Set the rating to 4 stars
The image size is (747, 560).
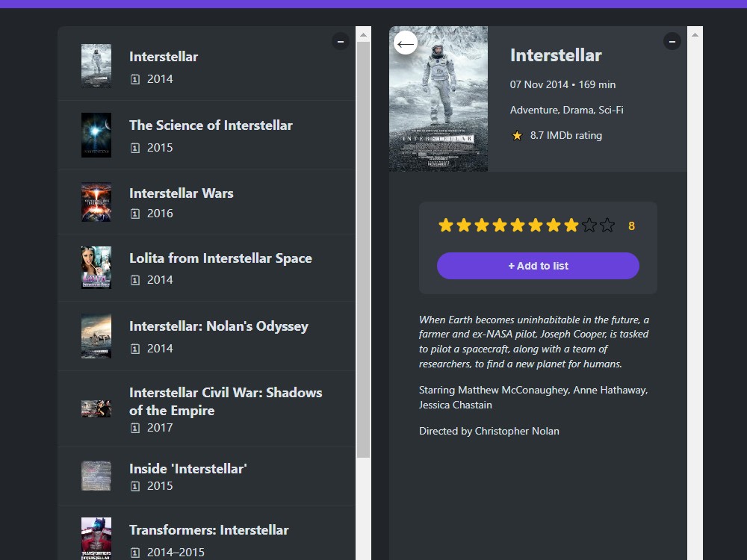click(x=500, y=225)
